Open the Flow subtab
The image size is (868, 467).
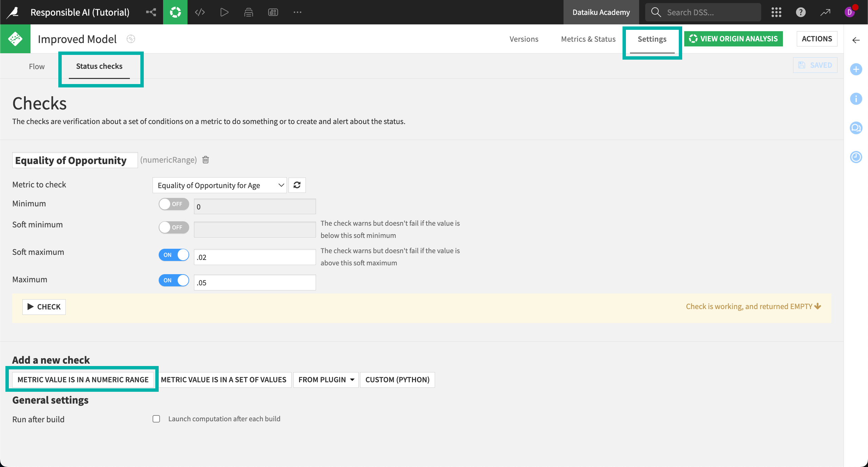pos(37,66)
